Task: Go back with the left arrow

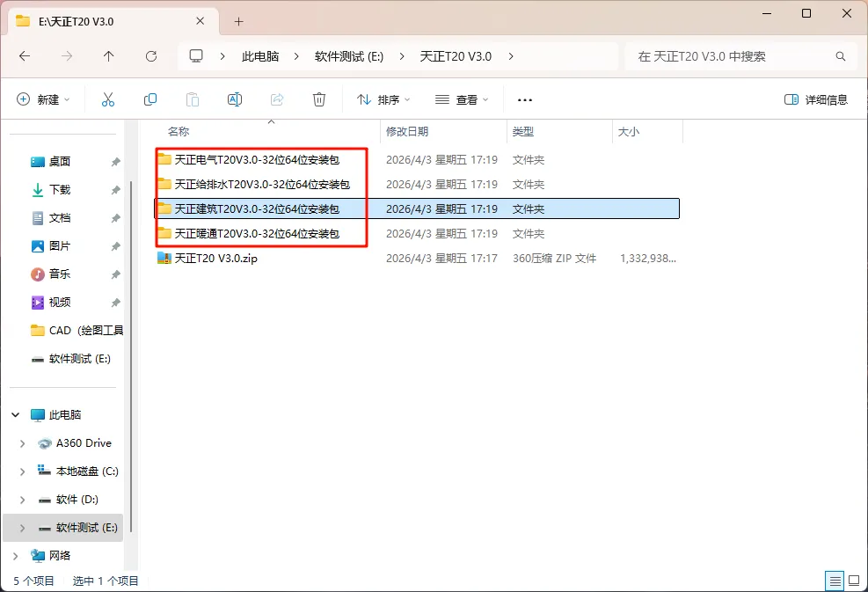Action: tap(25, 56)
